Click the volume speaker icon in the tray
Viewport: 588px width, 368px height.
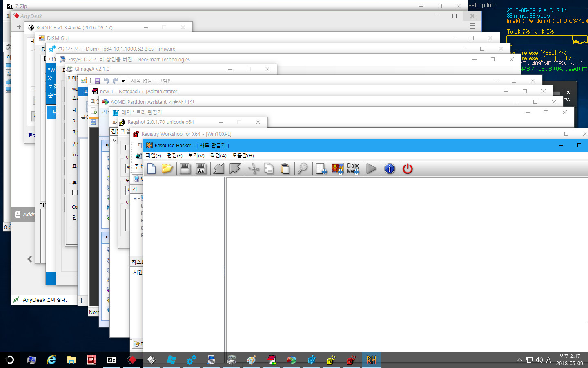tap(539, 360)
